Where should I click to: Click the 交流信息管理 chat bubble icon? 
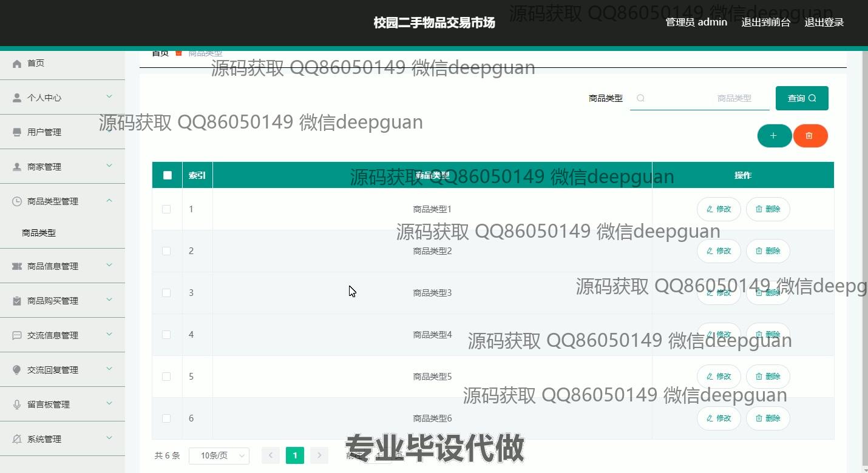click(17, 335)
